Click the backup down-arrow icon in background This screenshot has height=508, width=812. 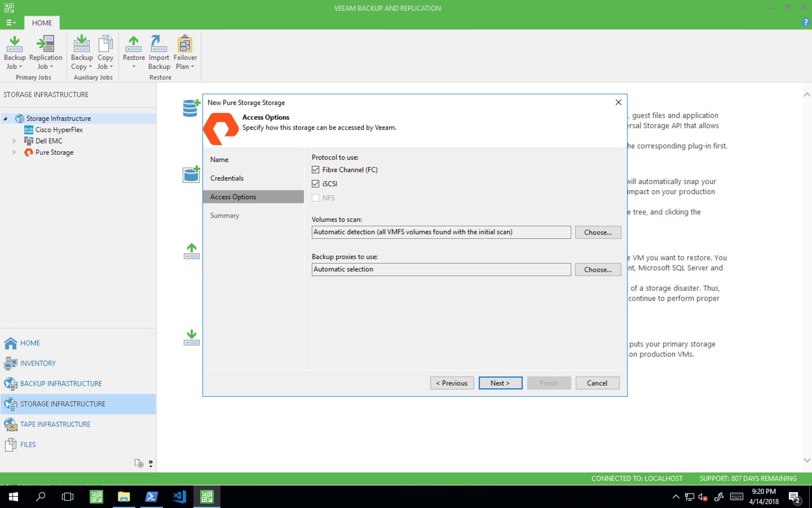point(191,337)
